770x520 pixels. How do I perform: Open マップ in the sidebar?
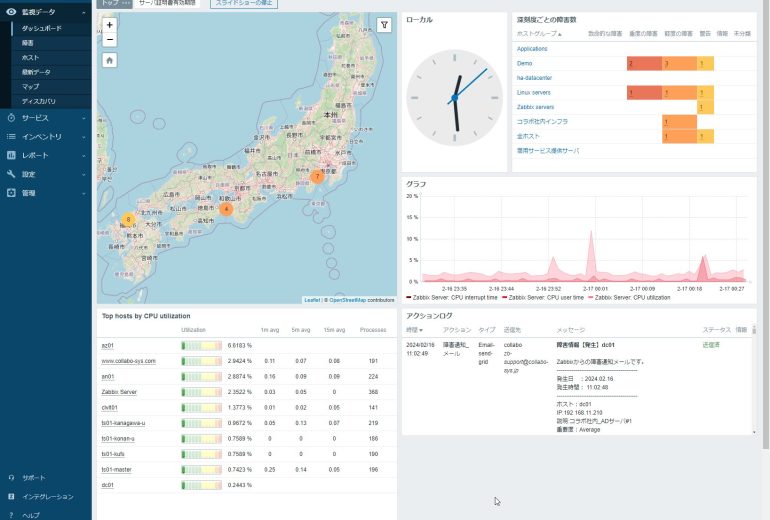tap(30, 86)
